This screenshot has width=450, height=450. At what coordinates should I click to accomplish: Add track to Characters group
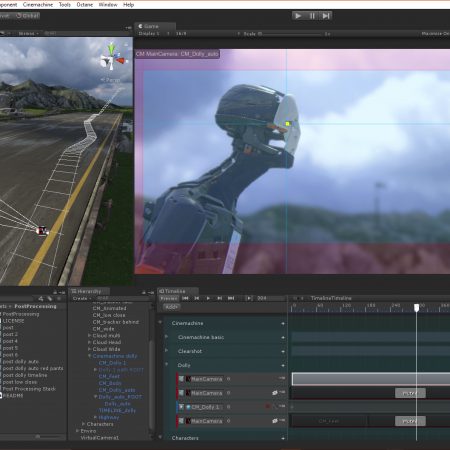pos(283,438)
